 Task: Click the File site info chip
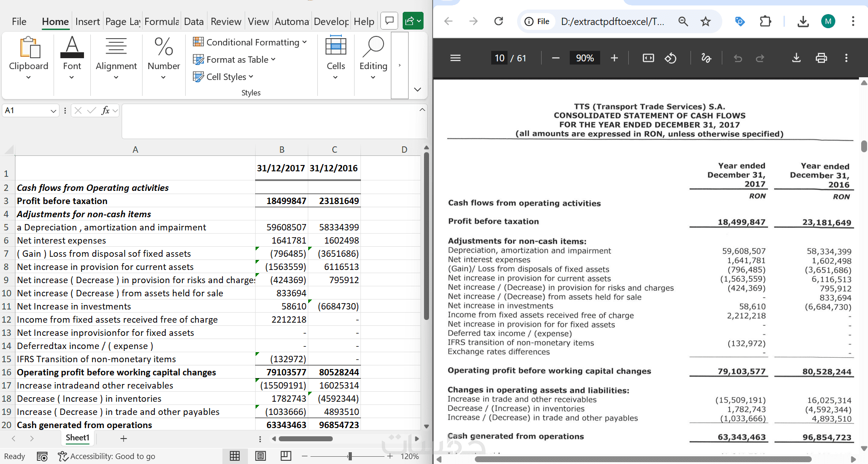tap(537, 21)
